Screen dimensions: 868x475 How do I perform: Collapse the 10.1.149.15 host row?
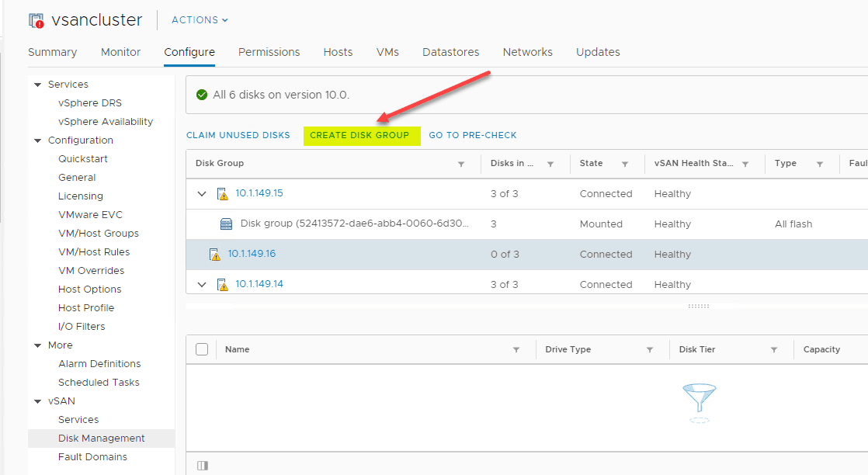point(202,194)
